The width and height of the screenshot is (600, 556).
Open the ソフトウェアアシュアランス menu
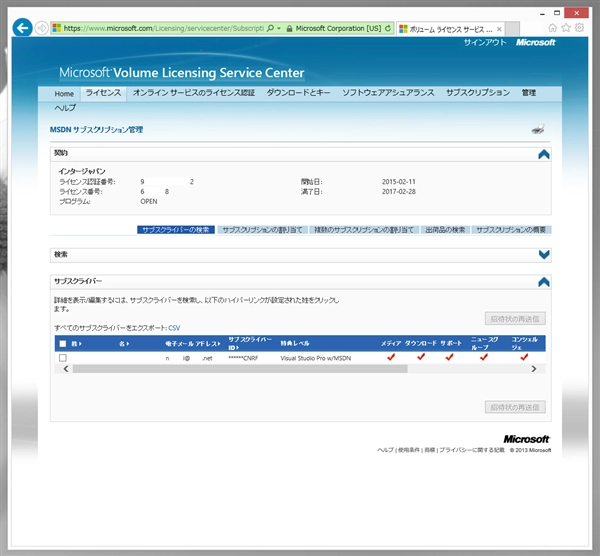[x=388, y=93]
